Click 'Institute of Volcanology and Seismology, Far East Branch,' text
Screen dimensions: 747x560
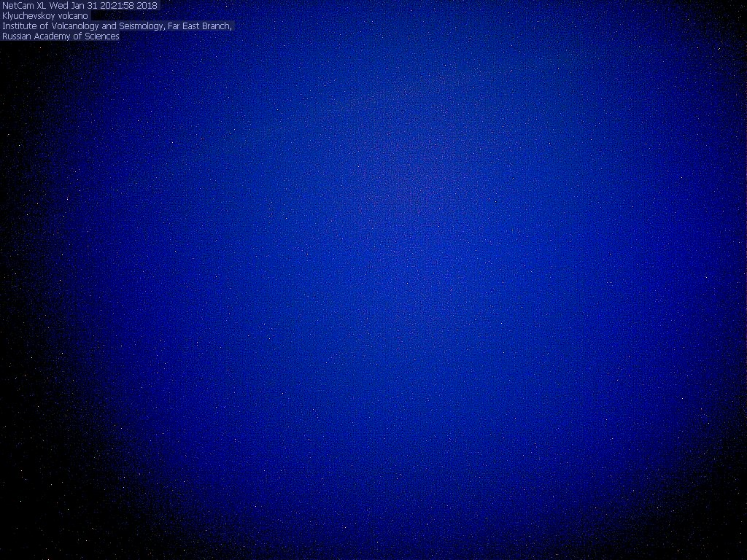click(x=117, y=26)
